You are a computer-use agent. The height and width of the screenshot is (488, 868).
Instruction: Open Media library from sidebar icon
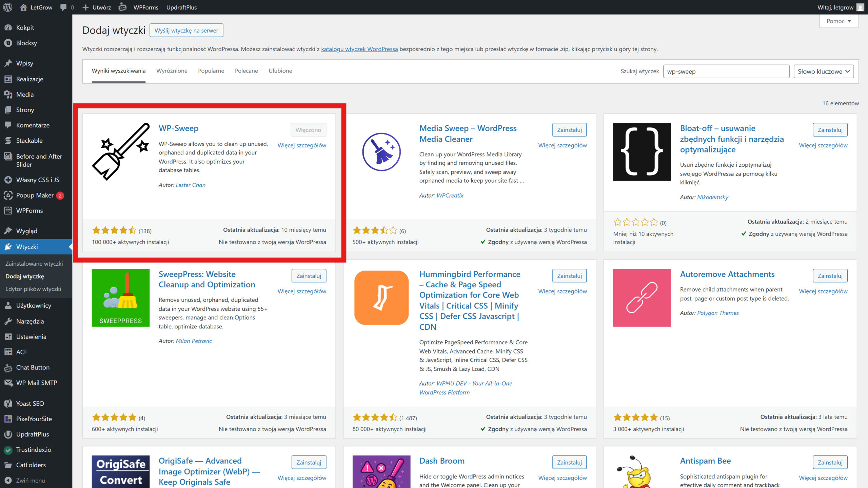point(8,95)
